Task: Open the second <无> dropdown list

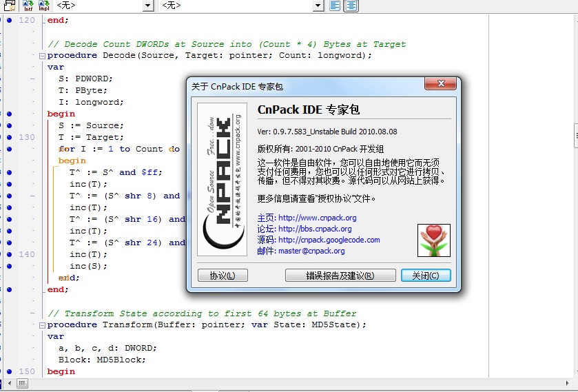Action: click(318, 6)
